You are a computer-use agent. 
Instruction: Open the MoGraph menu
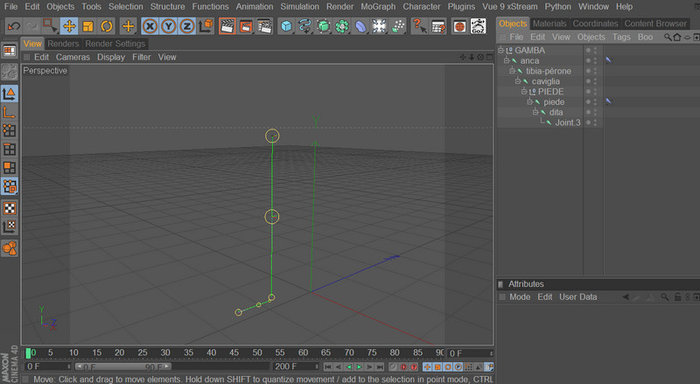click(x=378, y=7)
